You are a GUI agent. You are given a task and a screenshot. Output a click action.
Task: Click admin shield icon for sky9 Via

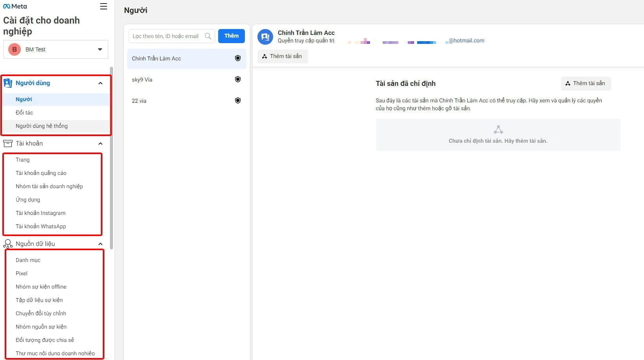point(238,79)
